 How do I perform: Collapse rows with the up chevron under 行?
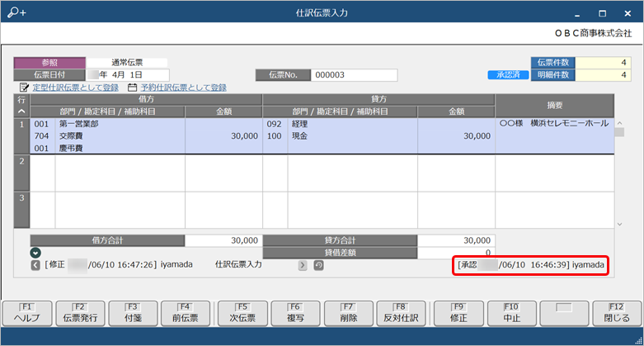tap(21, 111)
